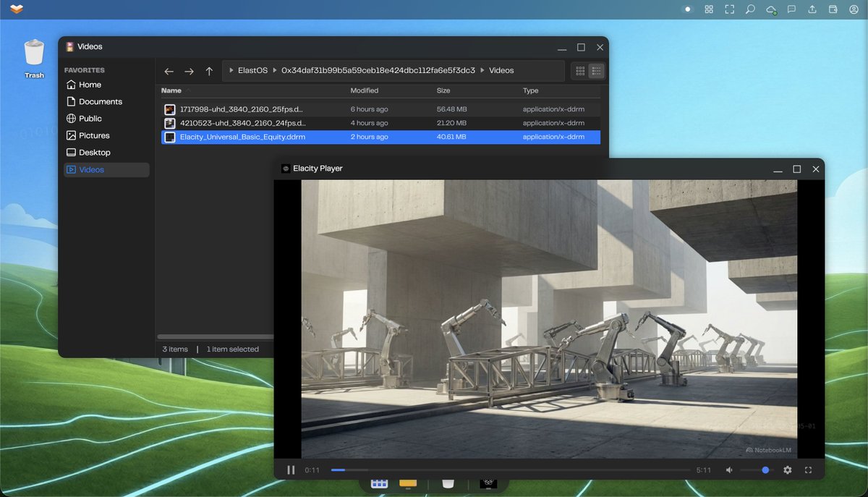Open the trash icon in dock
Screen dimensions: 868x497
click(448, 483)
